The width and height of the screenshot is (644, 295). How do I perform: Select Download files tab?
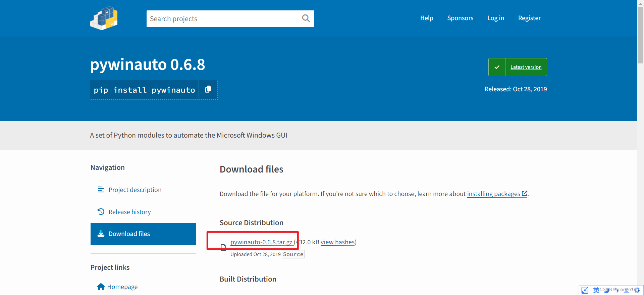143,234
